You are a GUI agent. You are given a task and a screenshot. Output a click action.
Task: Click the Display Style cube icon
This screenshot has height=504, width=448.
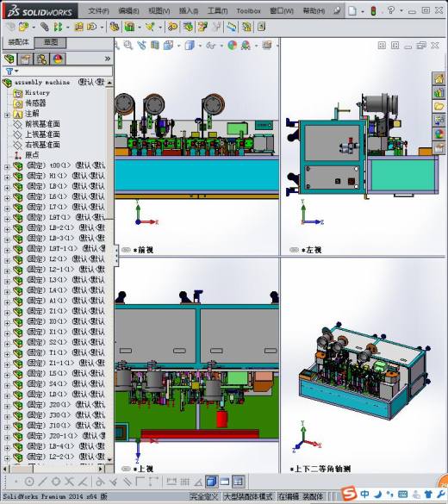click(x=190, y=46)
